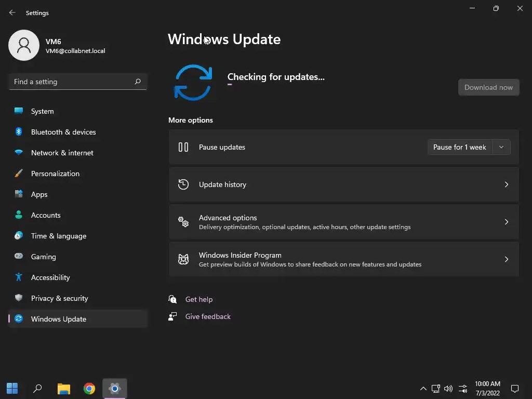
Task: Click the back arrow in Settings
Action: click(12, 12)
